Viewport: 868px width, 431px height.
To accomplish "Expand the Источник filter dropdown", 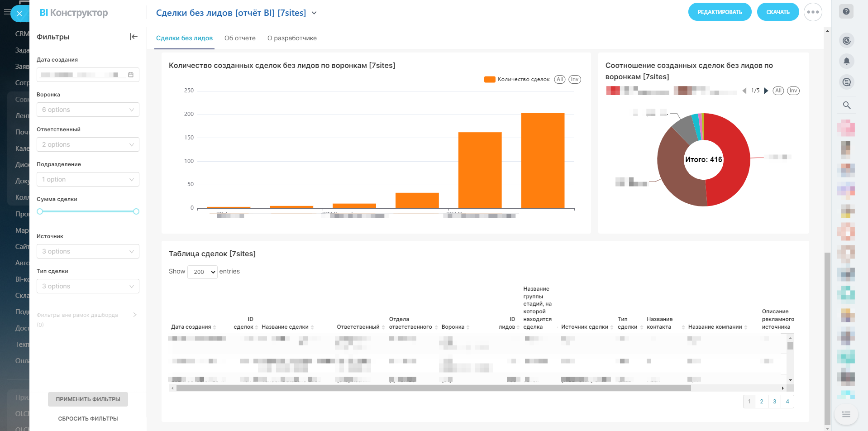I will [x=88, y=251].
